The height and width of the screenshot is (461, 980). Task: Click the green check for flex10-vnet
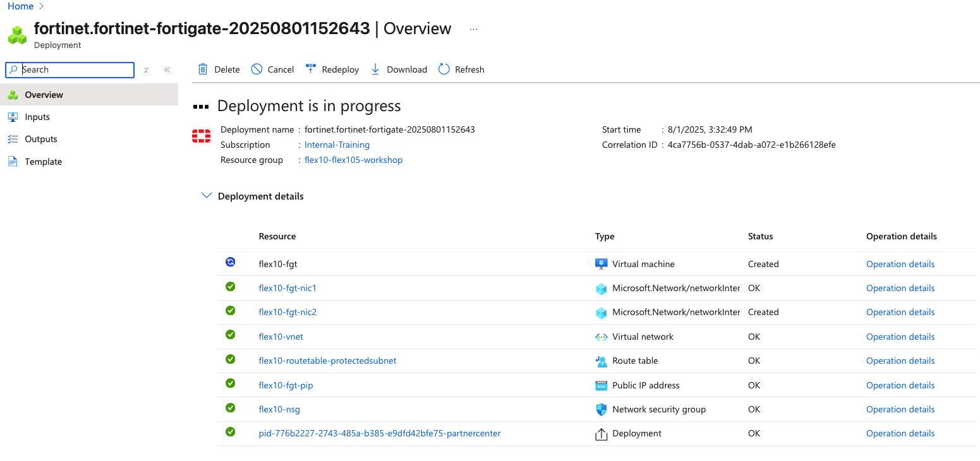[231, 335]
